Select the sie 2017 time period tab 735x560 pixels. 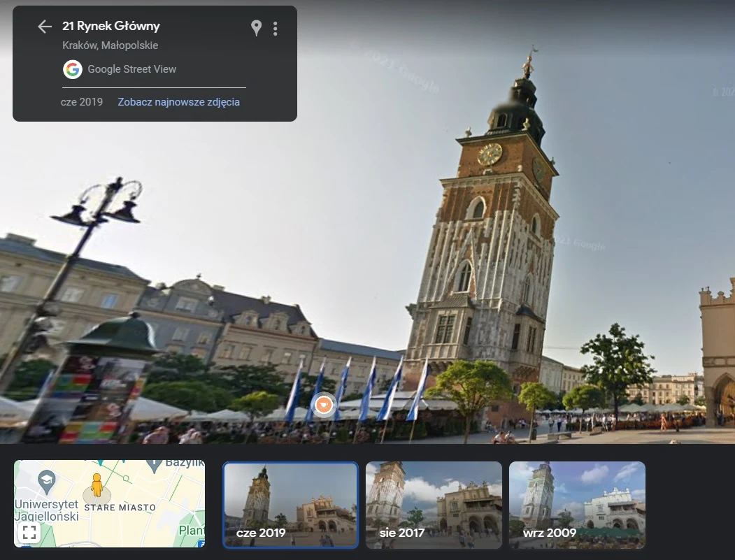[x=434, y=505]
